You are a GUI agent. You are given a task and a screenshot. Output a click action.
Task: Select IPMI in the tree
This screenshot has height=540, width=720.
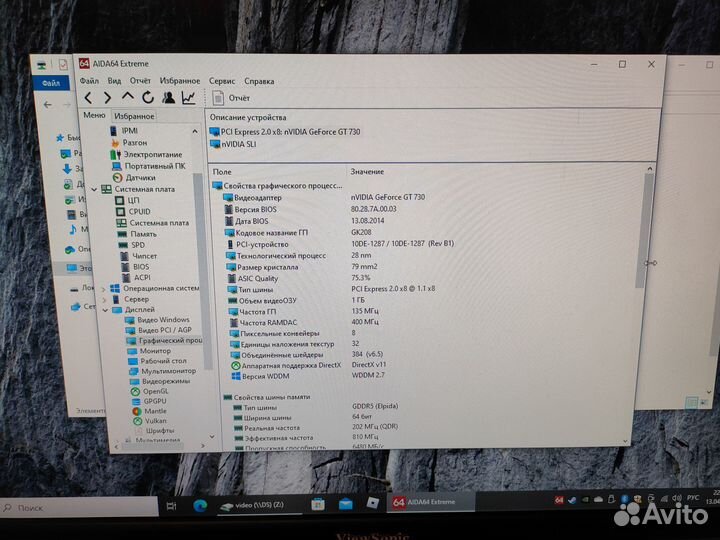(124, 131)
